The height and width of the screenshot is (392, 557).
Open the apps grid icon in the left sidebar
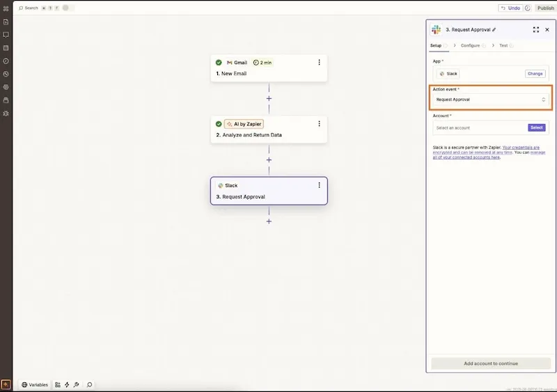tap(6, 8)
